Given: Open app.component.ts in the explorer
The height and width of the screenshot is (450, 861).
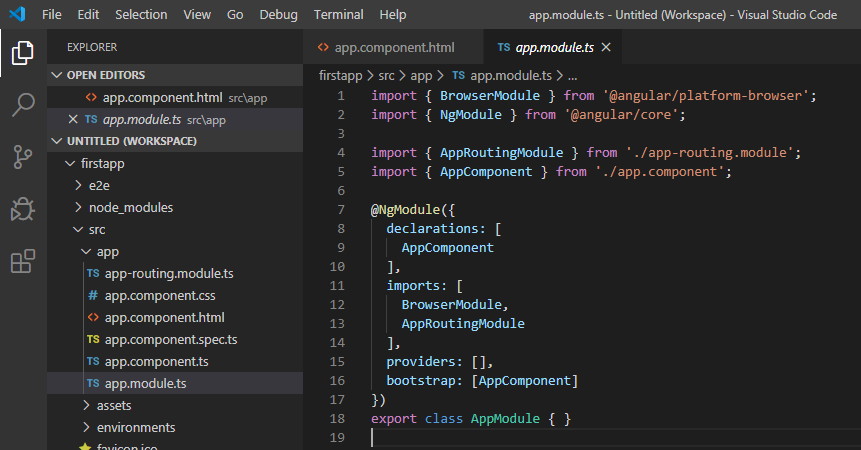Looking at the screenshot, I should [175, 361].
